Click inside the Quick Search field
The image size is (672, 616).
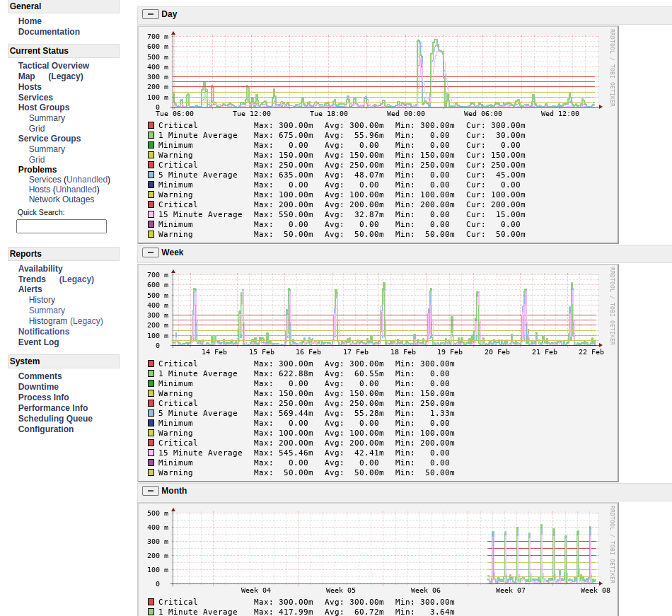61,226
